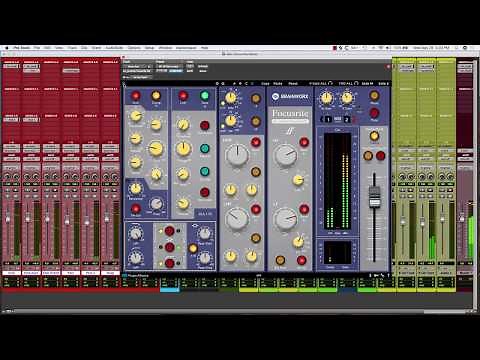
Task: Click the fader of the leftmost green mixer track
Action: click(403, 220)
